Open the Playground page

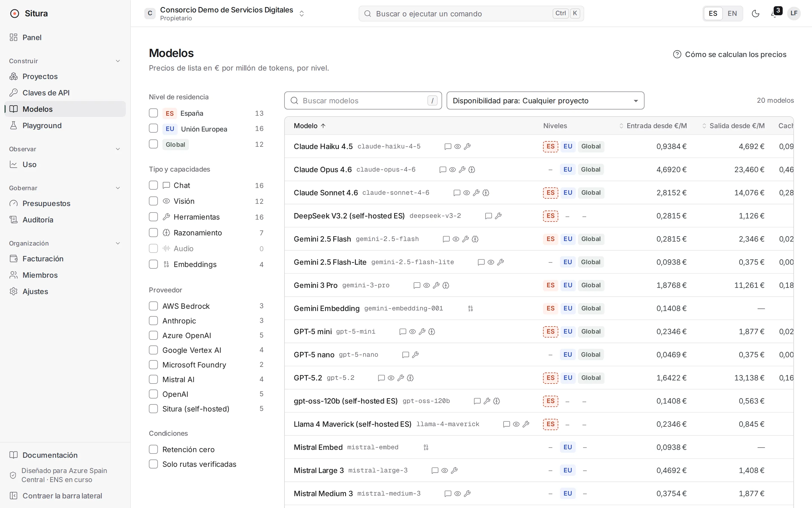(x=65, y=125)
